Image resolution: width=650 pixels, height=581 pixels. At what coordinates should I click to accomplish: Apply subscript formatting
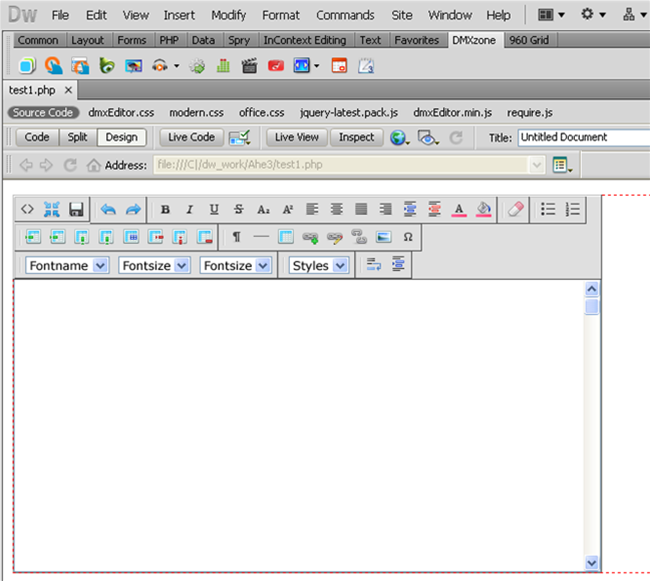point(263,209)
